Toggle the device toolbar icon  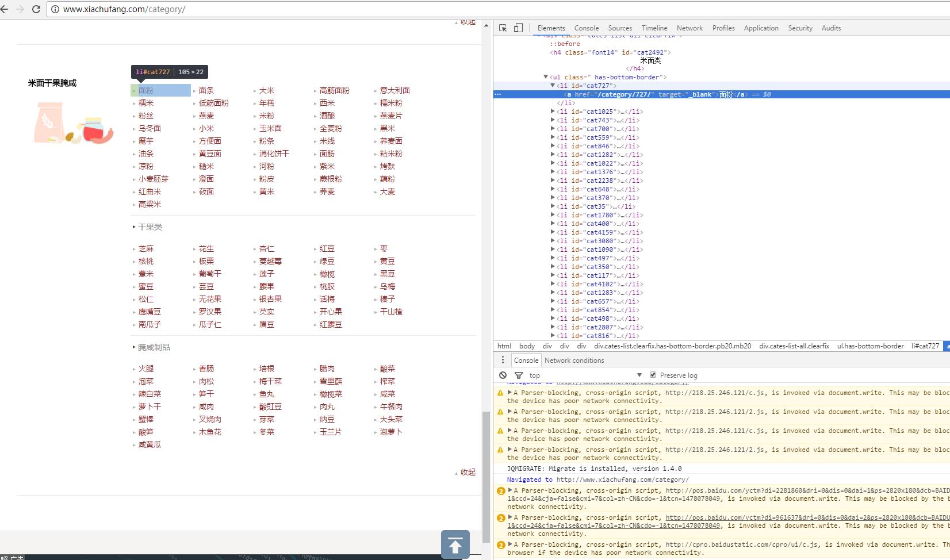click(x=518, y=28)
